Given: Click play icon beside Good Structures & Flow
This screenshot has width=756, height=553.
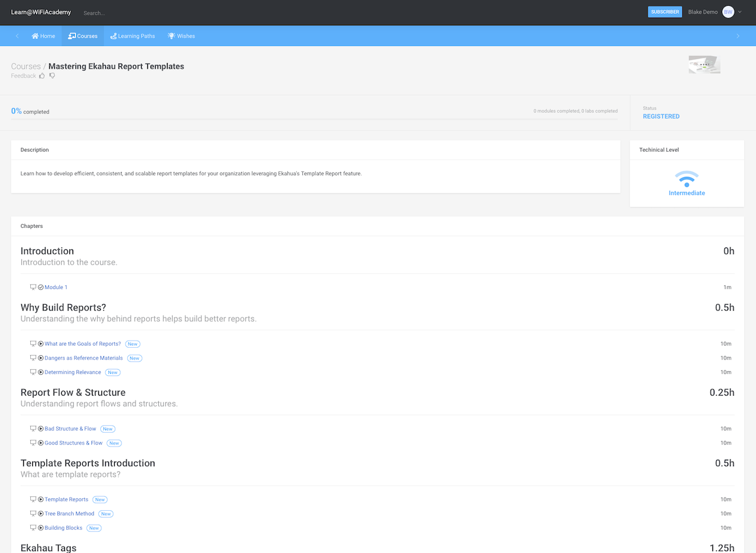Looking at the screenshot, I should (x=41, y=443).
